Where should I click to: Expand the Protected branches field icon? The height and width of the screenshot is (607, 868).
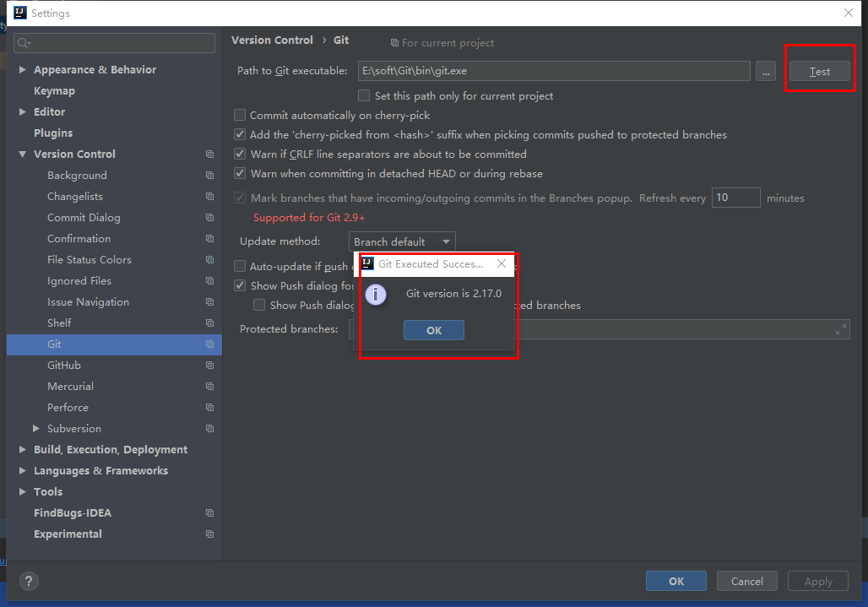840,329
